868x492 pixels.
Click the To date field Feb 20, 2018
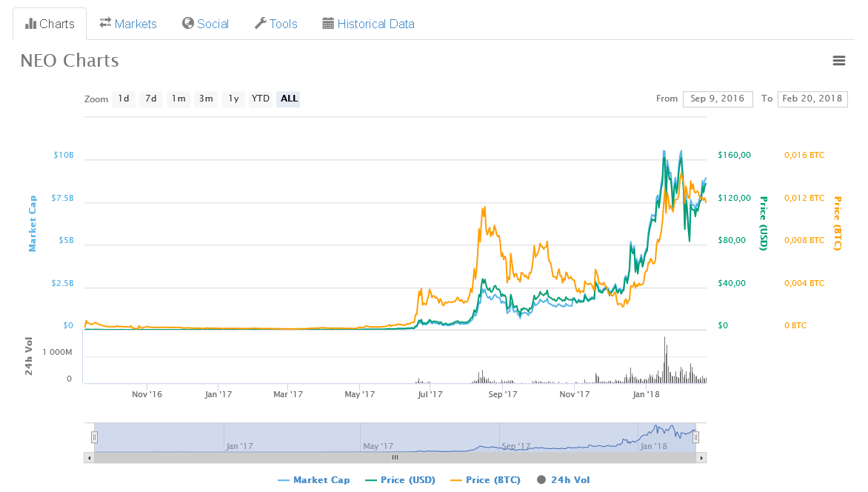tap(812, 99)
